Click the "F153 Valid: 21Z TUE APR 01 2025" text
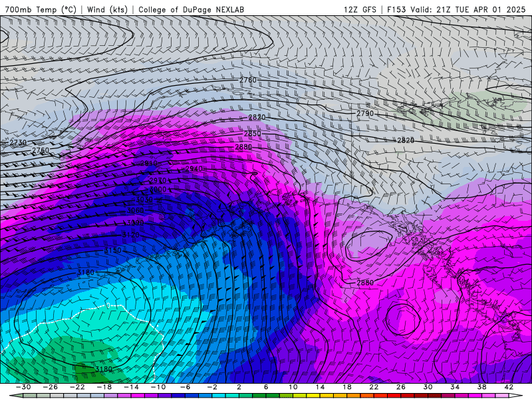Image resolution: width=532 pixels, height=399 pixels. pyautogui.click(x=456, y=9)
